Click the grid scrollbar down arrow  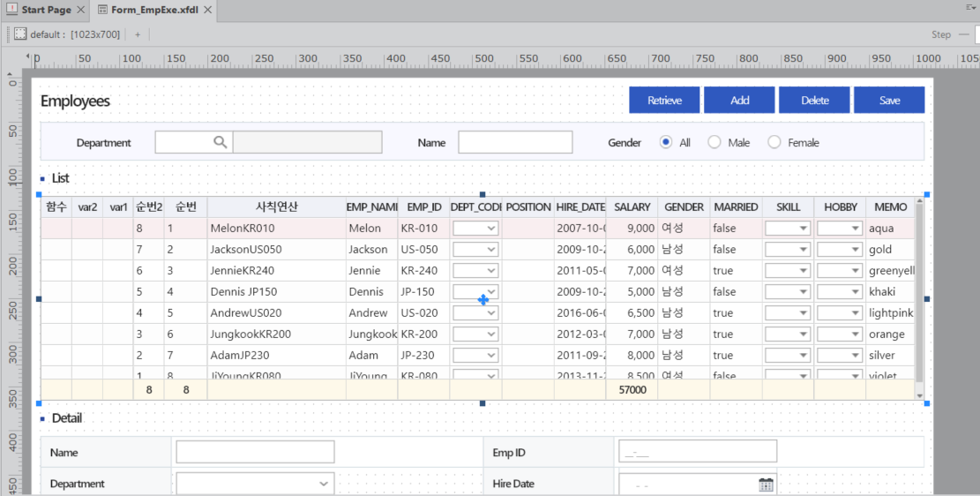coord(919,395)
